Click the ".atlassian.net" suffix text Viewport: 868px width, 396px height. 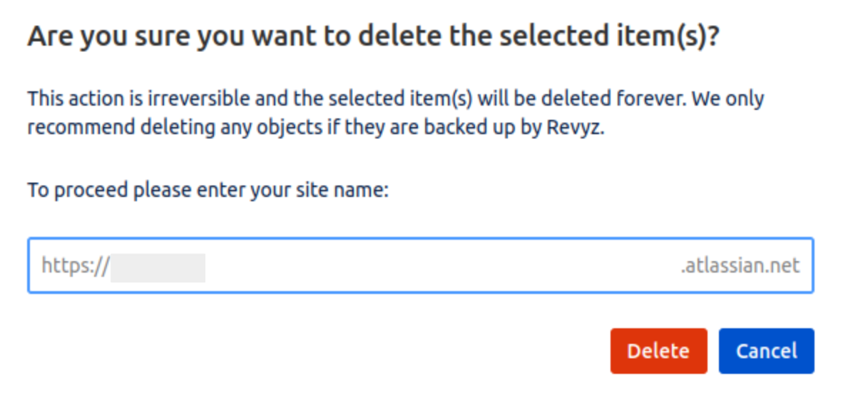pos(740,266)
